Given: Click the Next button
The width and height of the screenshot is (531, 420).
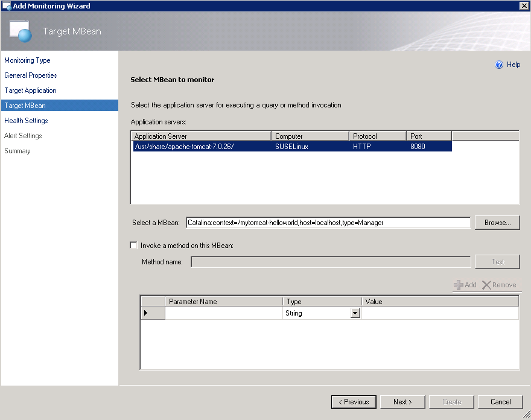Looking at the screenshot, I should [402, 402].
